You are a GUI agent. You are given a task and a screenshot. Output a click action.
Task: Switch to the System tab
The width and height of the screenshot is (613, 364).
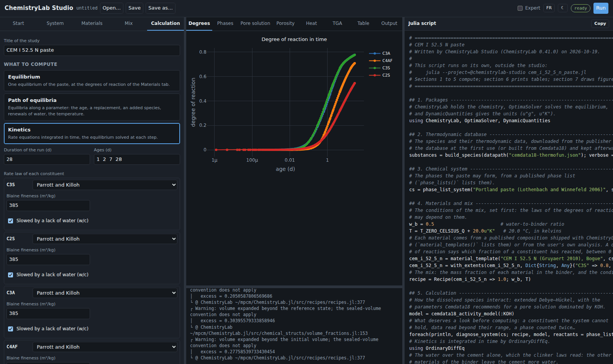(55, 23)
